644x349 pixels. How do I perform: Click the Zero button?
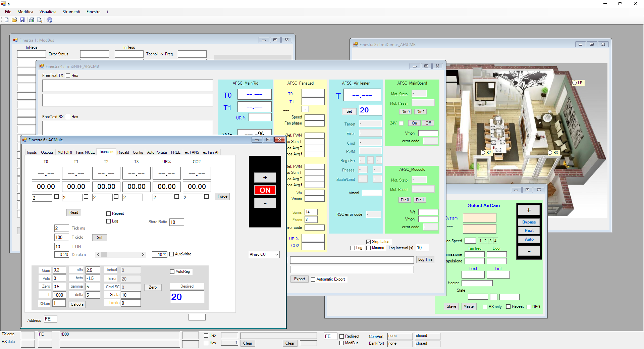point(153,288)
